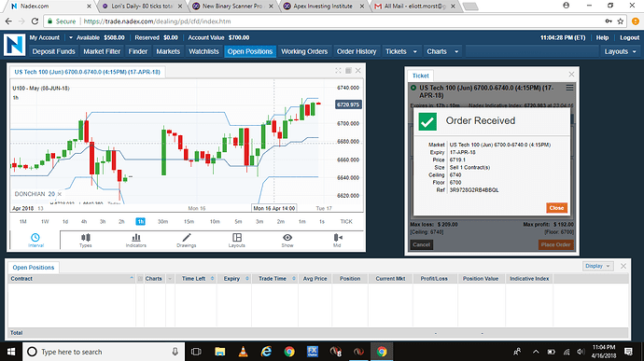Image resolution: width=644 pixels, height=361 pixels.
Task: Open chart Layouts grid icon
Action: point(237,237)
